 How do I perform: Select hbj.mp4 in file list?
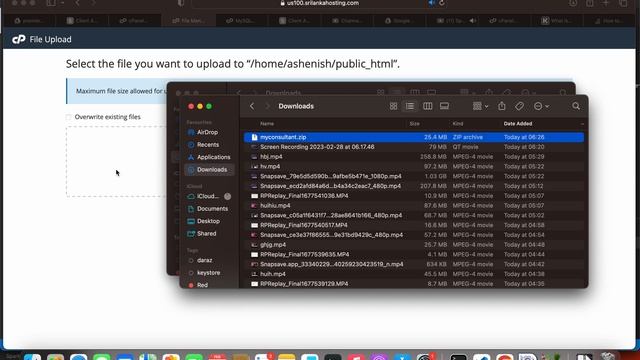(x=414, y=157)
